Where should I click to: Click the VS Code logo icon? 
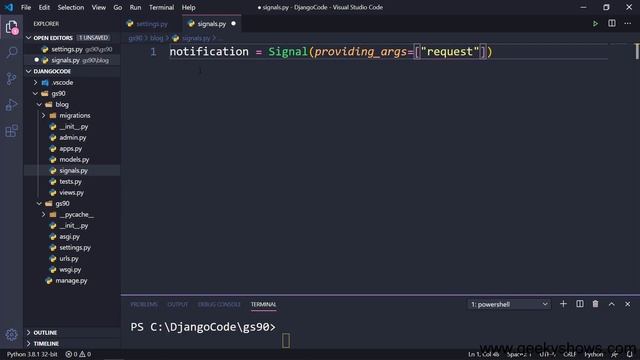9,7
